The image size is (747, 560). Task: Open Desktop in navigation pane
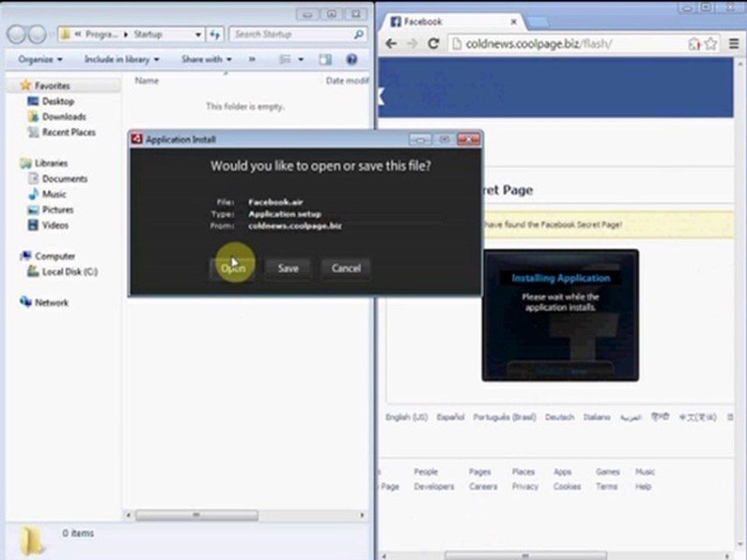[58, 101]
